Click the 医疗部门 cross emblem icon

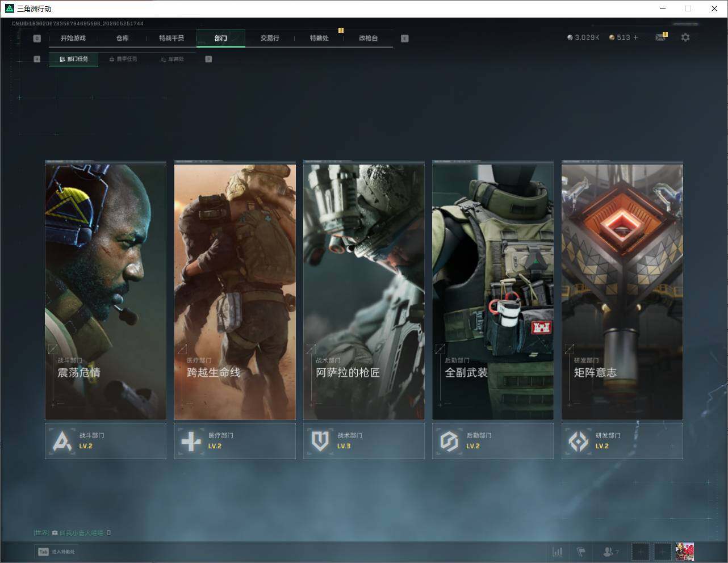click(191, 441)
